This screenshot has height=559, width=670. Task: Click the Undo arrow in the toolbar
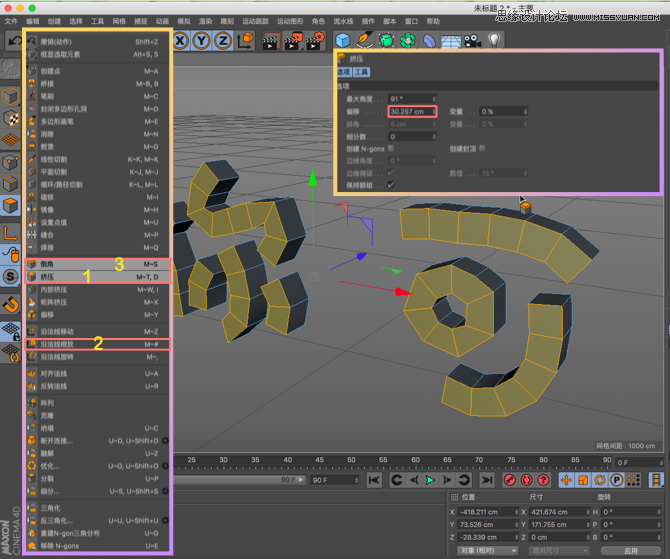[15, 41]
